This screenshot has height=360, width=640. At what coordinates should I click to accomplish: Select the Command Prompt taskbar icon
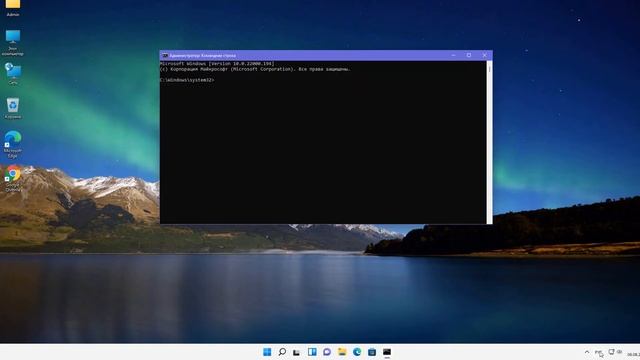click(387, 352)
